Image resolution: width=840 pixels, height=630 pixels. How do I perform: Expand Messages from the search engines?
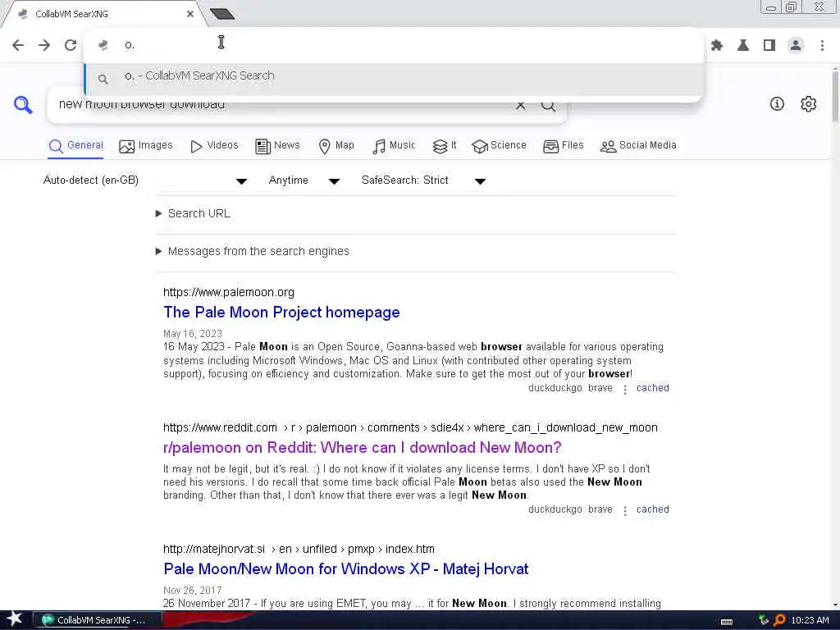(x=253, y=251)
